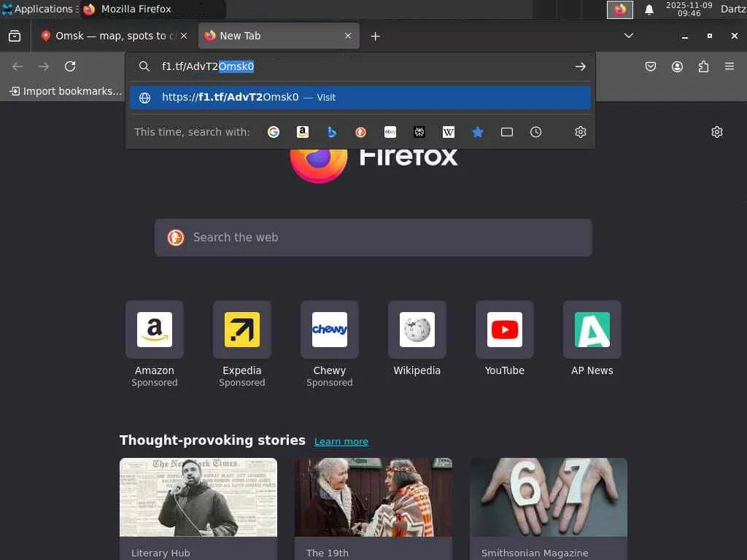Open the Literary Hub story card

[x=198, y=508]
